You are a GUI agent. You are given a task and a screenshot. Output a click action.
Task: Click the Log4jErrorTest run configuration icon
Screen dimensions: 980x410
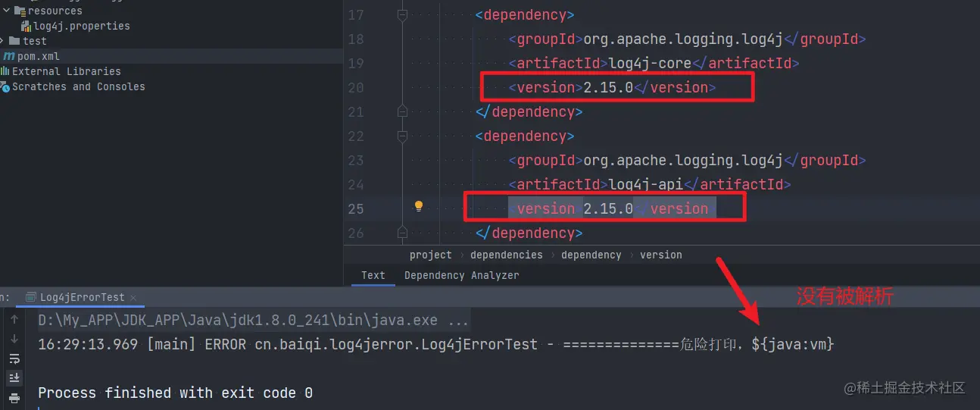[x=32, y=298]
